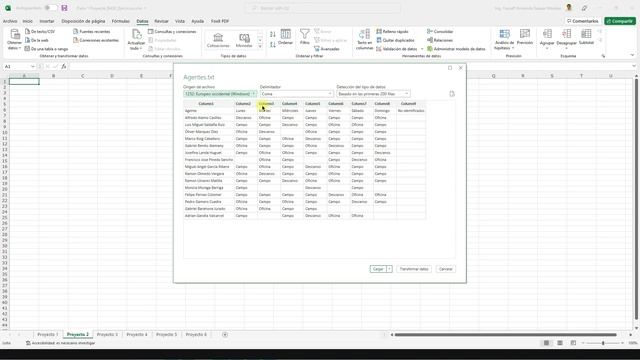The height and width of the screenshot is (360, 640).
Task: Open the Archivo menu
Action: (10, 21)
